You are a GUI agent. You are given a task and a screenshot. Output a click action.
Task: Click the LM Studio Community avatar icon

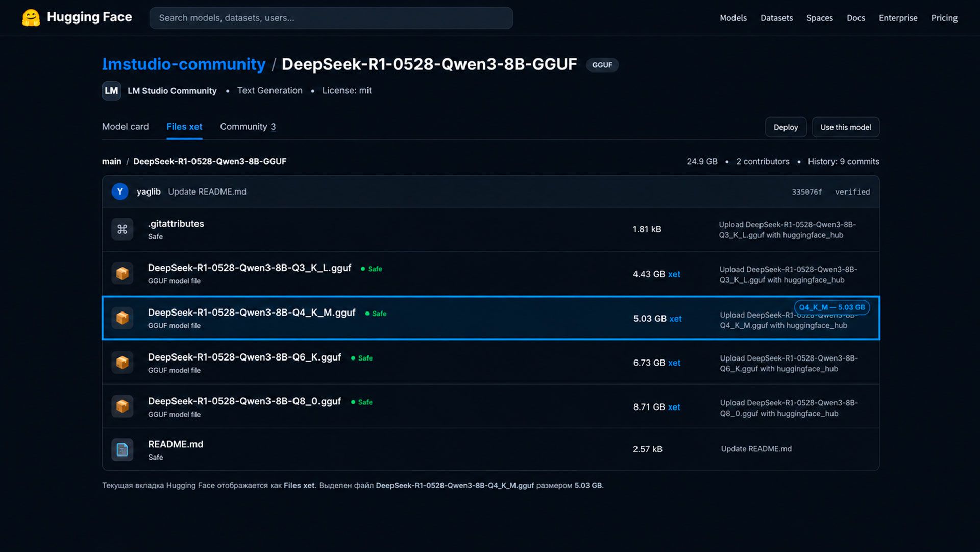point(111,91)
